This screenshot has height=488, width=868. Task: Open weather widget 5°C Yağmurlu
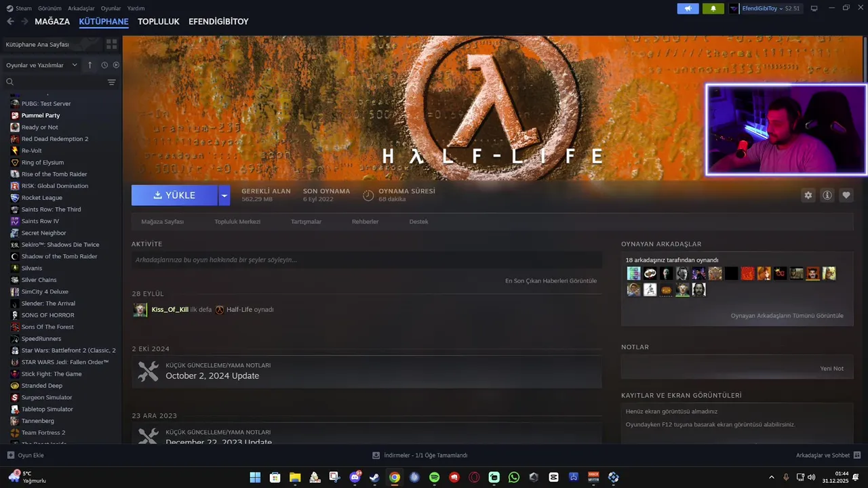point(27,477)
